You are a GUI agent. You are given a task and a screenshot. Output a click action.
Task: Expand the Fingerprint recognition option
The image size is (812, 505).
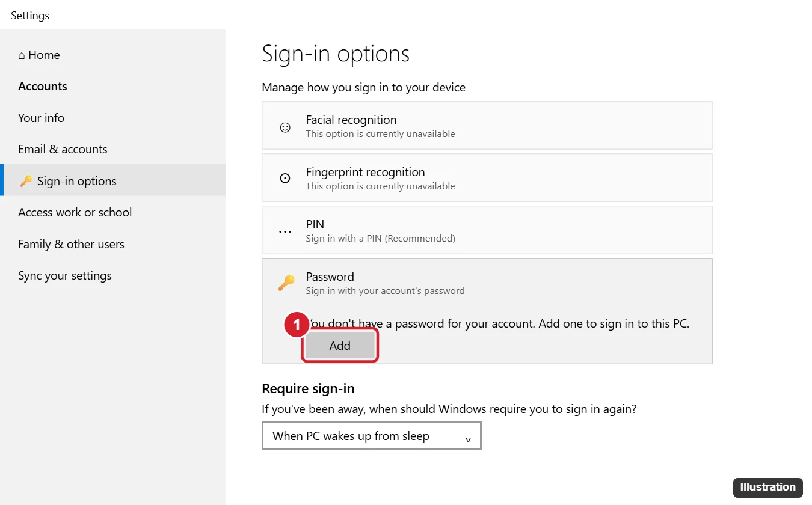click(487, 177)
